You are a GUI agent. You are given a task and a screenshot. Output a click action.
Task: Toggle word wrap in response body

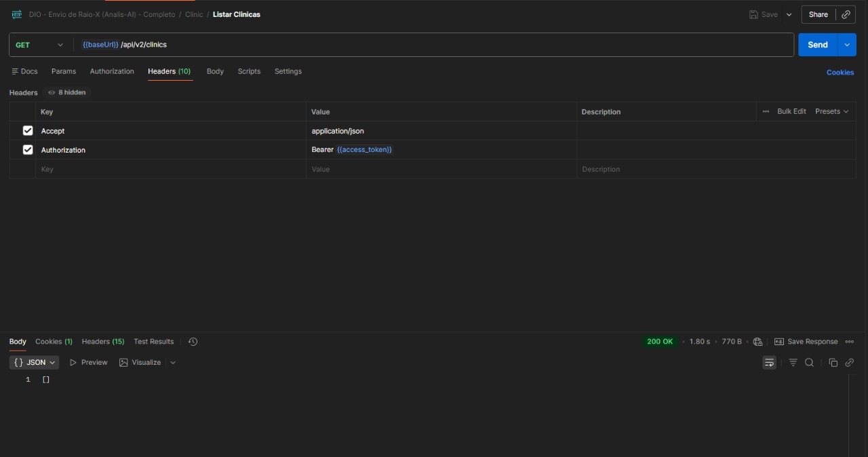coord(769,363)
